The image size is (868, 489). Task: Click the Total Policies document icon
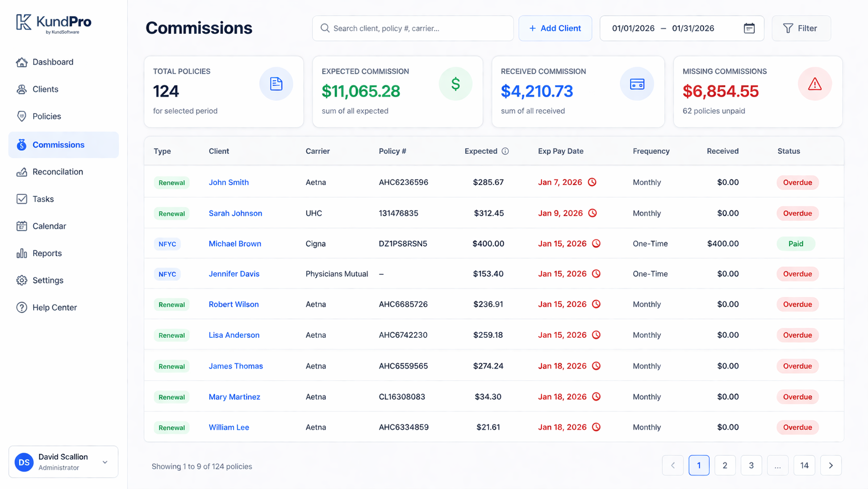276,84
